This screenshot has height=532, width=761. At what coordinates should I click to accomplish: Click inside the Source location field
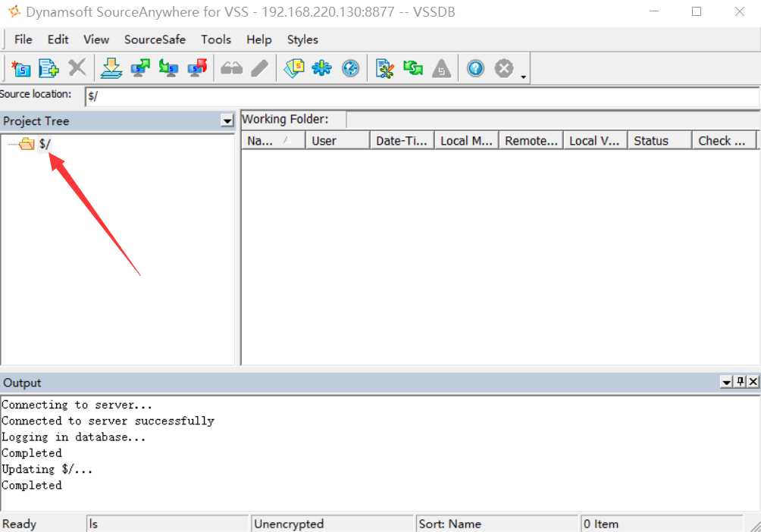pos(422,96)
